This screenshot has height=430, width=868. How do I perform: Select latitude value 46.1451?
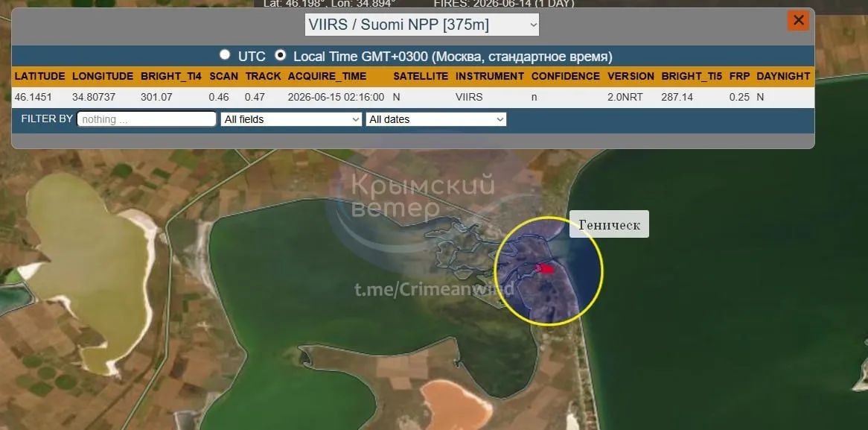(33, 98)
